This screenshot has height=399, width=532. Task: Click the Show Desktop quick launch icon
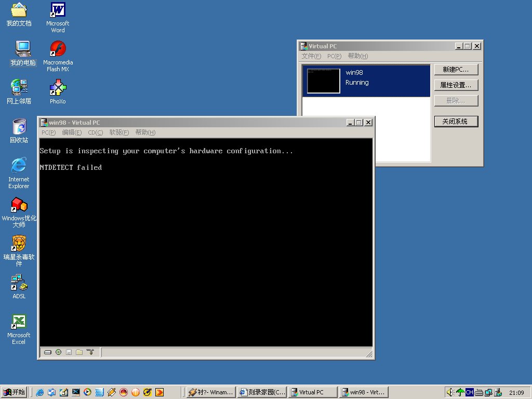click(63, 392)
